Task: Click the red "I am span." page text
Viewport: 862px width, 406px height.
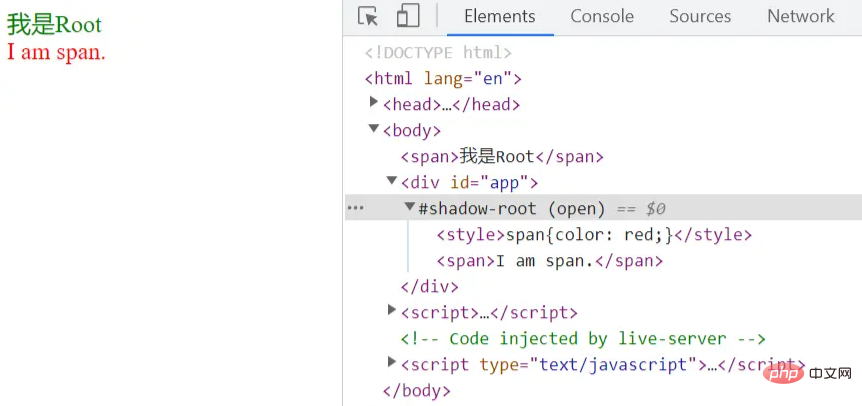Action: 56,53
